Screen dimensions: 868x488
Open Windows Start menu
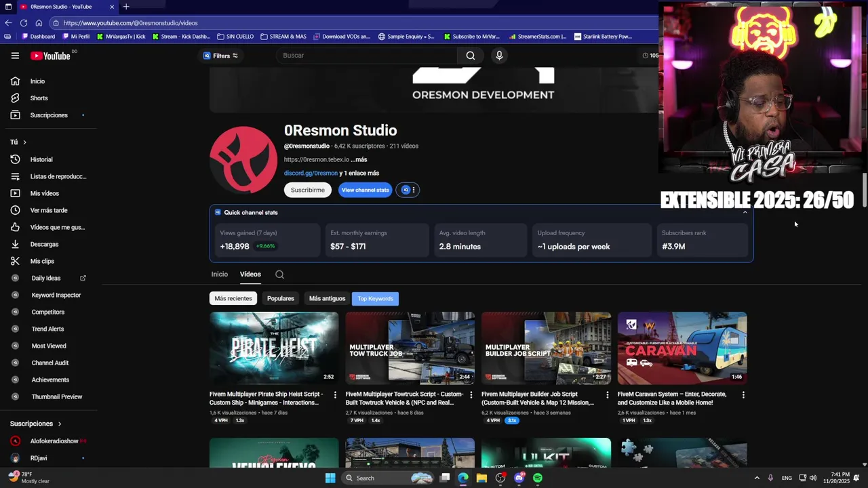[330, 478]
